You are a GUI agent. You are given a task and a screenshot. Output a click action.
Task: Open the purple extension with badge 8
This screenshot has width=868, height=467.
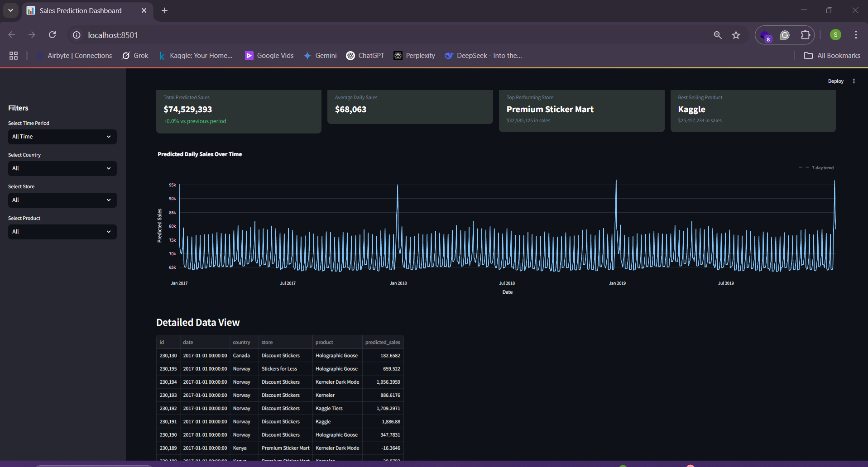[x=766, y=35]
